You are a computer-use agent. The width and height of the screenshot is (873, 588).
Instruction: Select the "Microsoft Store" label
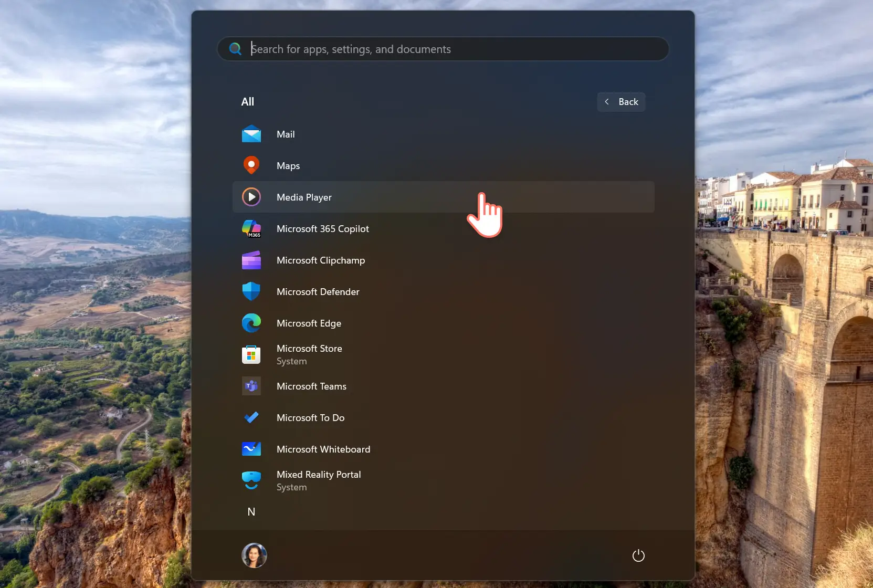[309, 349]
